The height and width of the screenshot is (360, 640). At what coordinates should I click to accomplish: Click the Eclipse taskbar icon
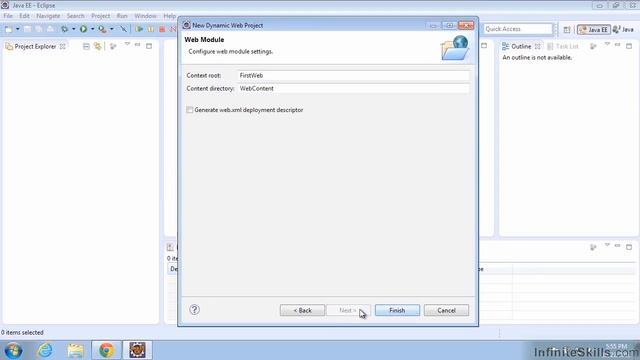(138, 350)
